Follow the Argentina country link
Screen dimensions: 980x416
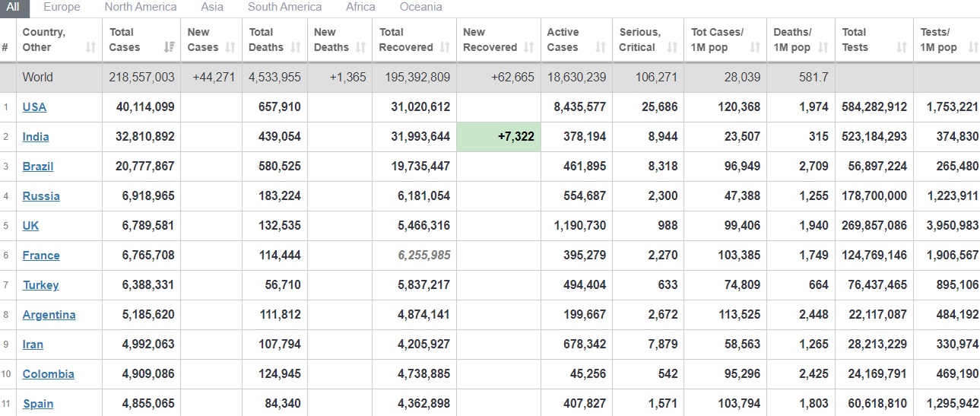pos(49,315)
